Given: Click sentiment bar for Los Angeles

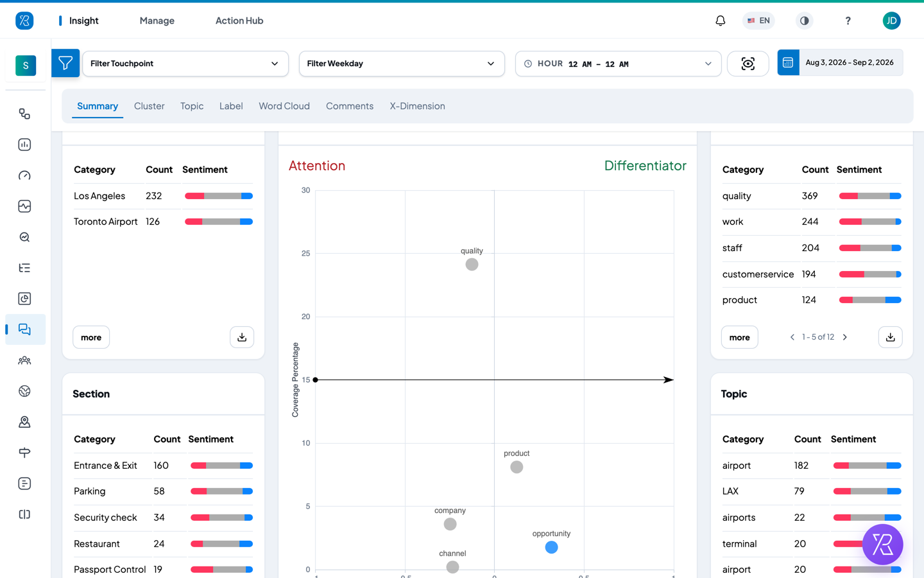Looking at the screenshot, I should [219, 196].
